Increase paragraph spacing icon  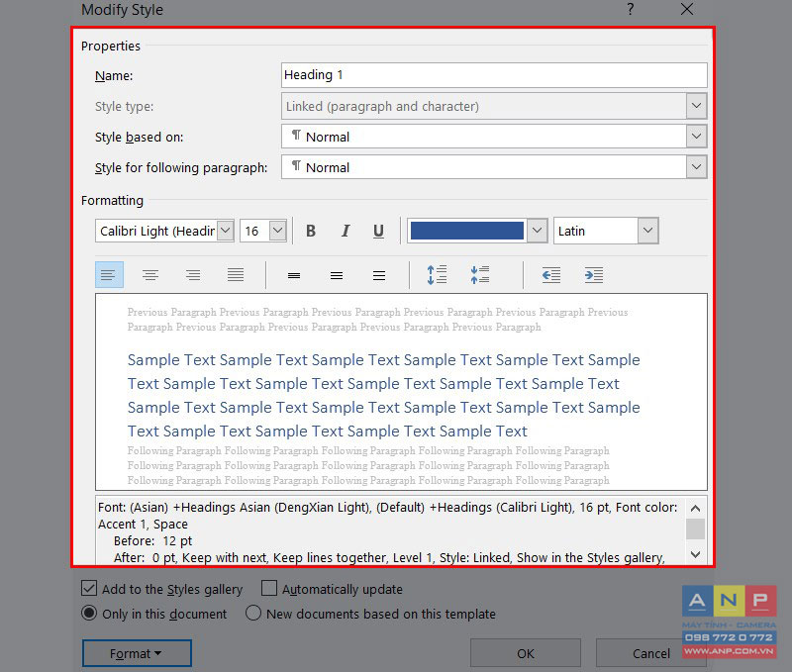coord(437,275)
